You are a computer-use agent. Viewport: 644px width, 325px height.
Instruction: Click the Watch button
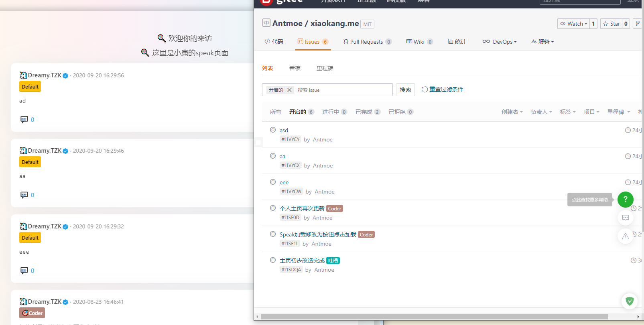pos(573,24)
